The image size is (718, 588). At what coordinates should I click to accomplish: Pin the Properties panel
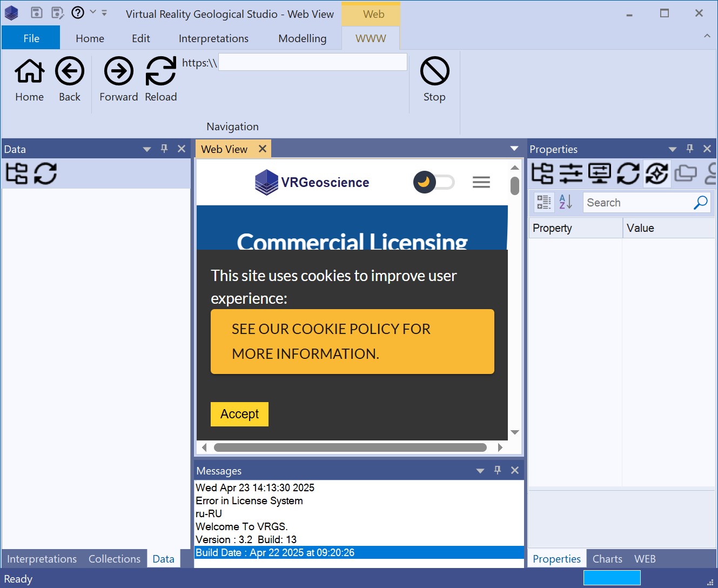coord(690,149)
